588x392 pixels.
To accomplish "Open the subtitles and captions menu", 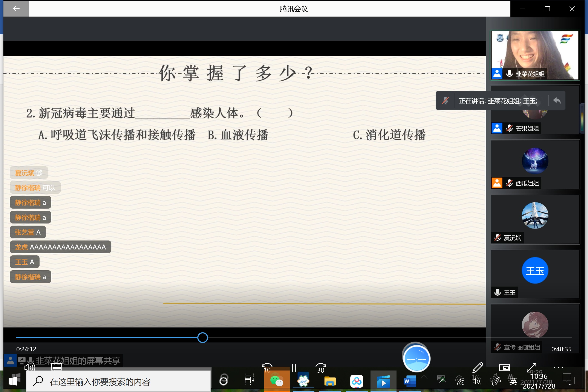I will coord(57,367).
